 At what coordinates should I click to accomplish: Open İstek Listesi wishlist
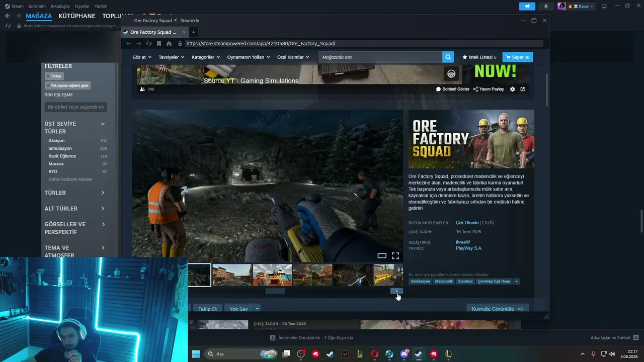(x=479, y=57)
